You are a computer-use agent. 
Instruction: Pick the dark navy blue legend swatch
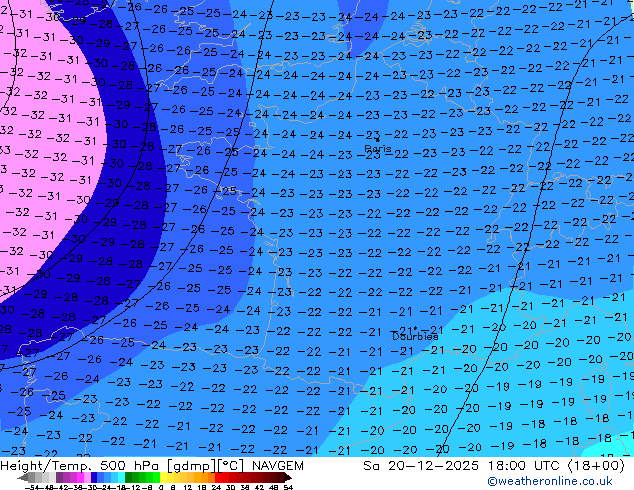pos(94,477)
